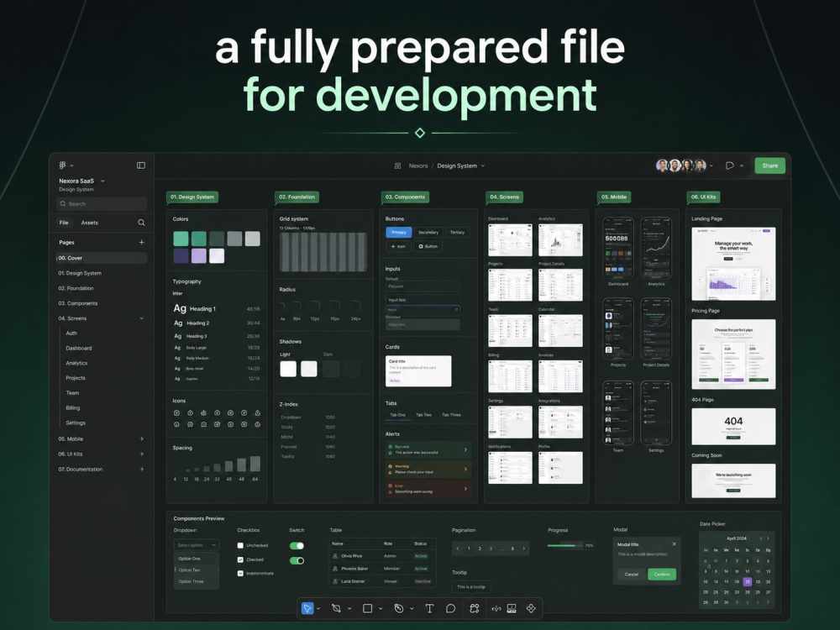Collapse the 04. Screens page group
Viewport: 840px width, 630px height.
[142, 318]
